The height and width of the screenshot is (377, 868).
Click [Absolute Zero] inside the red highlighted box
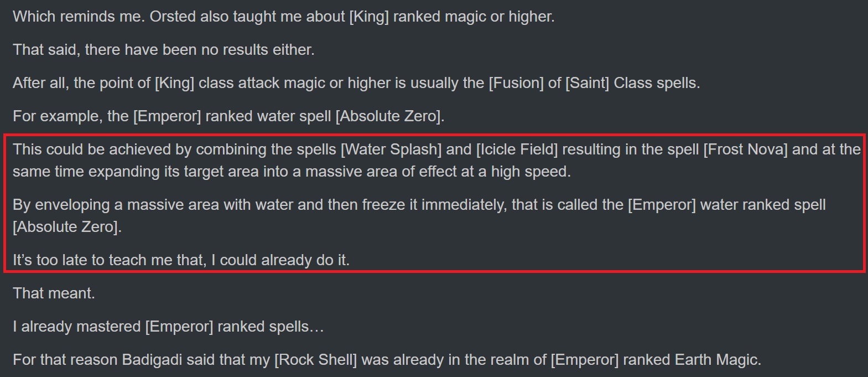click(x=66, y=227)
